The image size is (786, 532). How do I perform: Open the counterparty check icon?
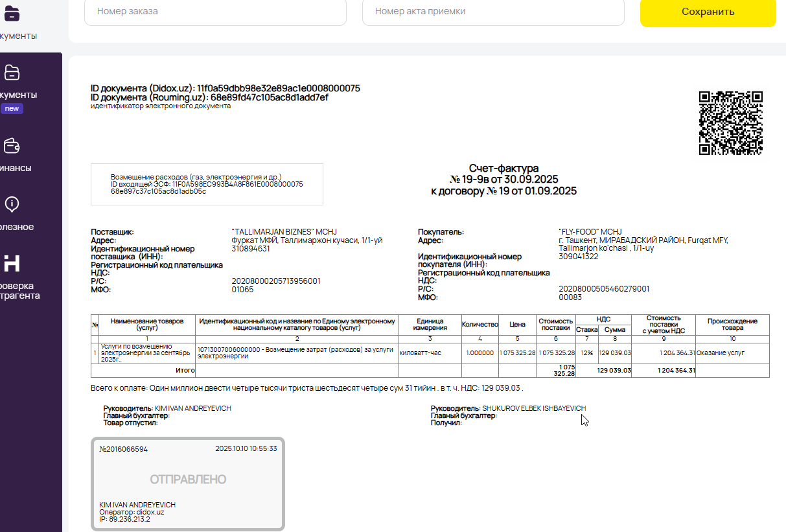(12, 263)
